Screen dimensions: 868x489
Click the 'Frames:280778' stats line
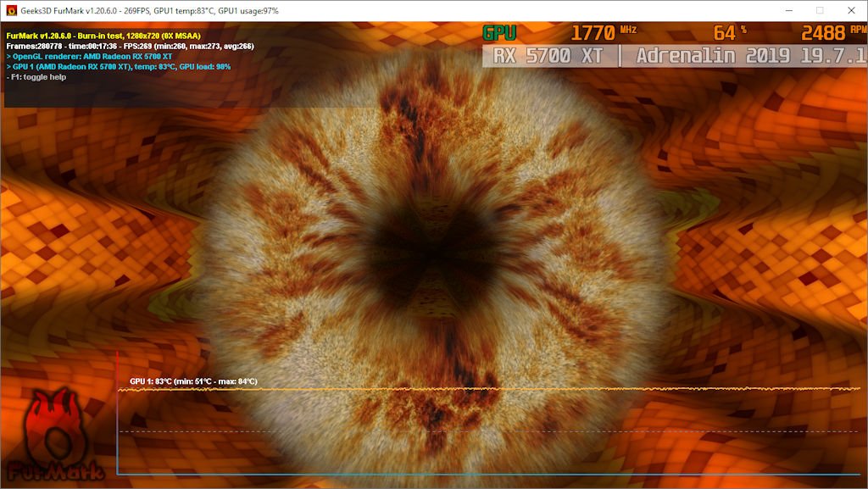tap(130, 47)
